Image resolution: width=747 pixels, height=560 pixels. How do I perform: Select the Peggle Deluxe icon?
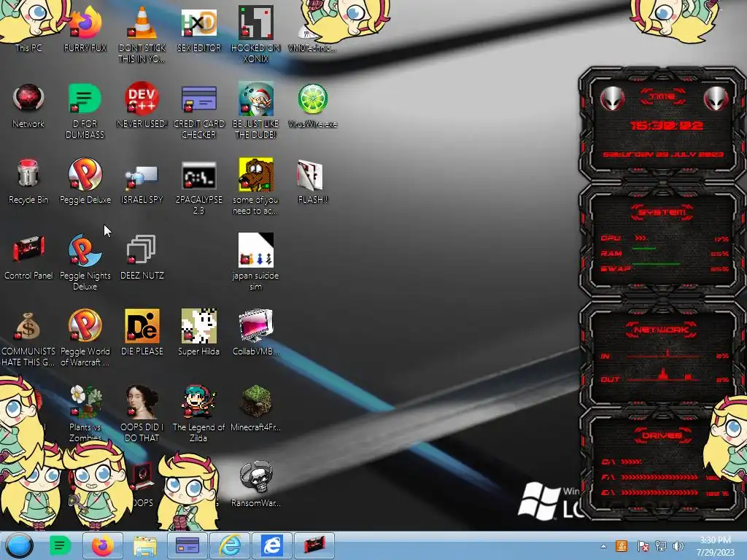(85, 181)
